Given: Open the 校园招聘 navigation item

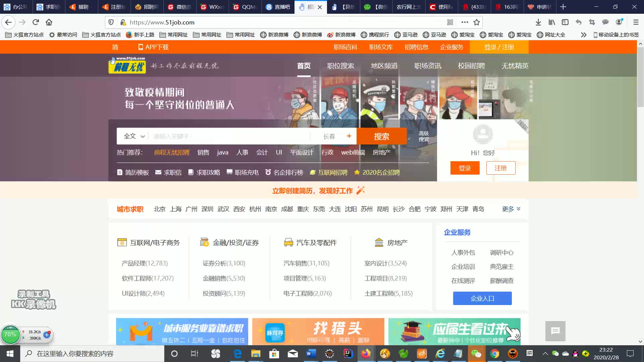Looking at the screenshot, I should pos(471,66).
